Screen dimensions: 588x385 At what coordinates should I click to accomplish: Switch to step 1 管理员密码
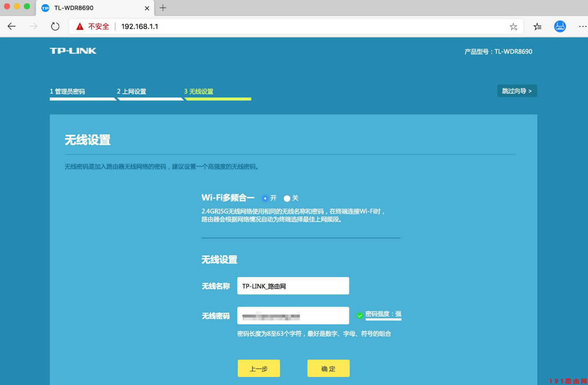(x=67, y=90)
